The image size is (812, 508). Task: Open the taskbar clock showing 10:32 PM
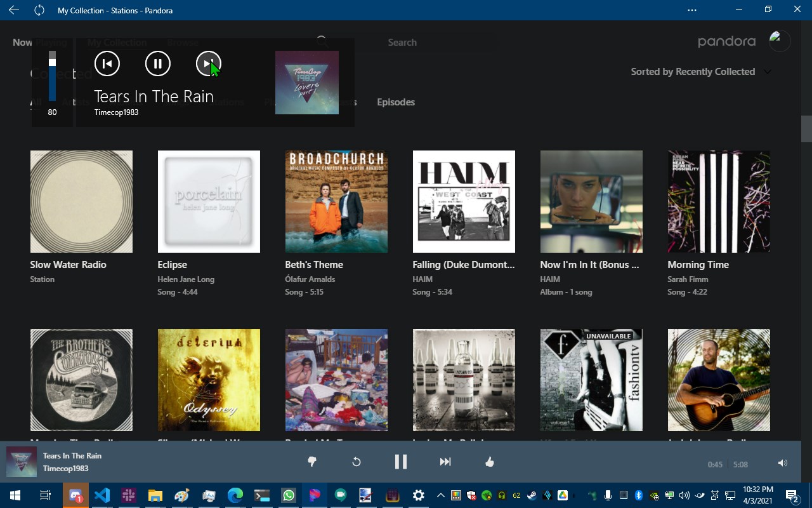pyautogui.click(x=757, y=495)
